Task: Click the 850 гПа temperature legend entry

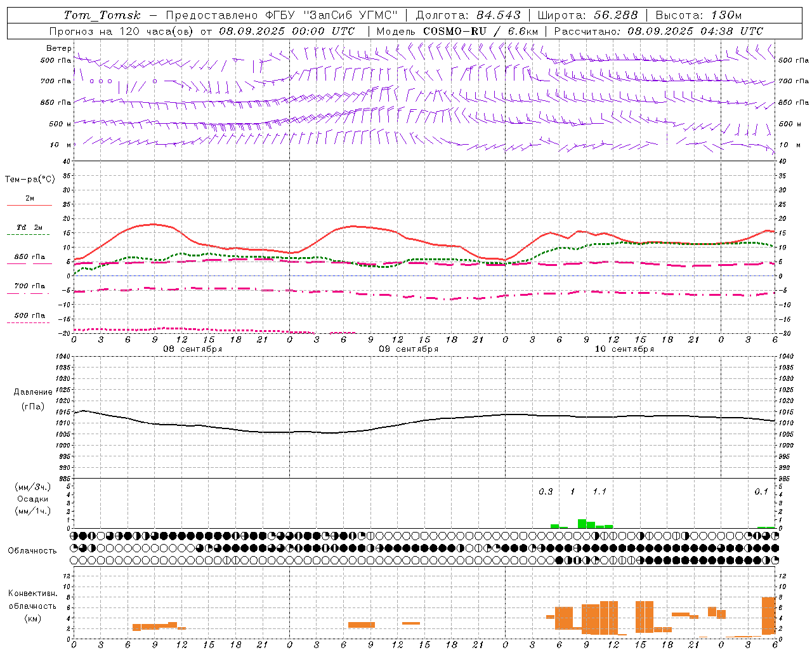Action: (30, 257)
